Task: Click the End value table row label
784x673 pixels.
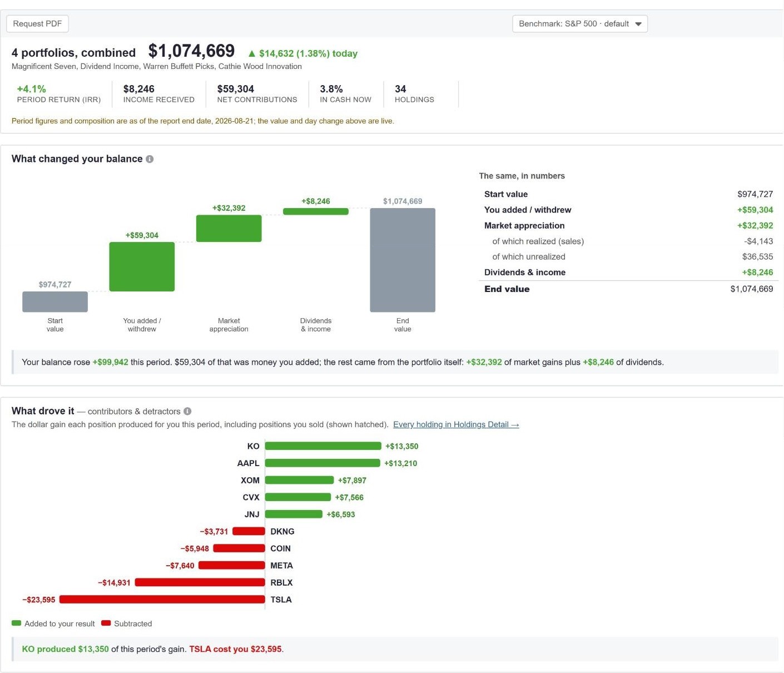Action: click(x=507, y=289)
